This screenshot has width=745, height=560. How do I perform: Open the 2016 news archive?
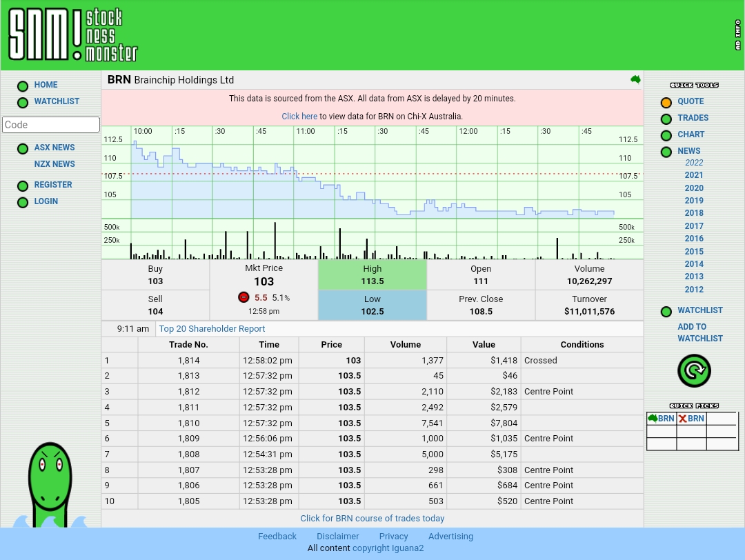(x=694, y=239)
